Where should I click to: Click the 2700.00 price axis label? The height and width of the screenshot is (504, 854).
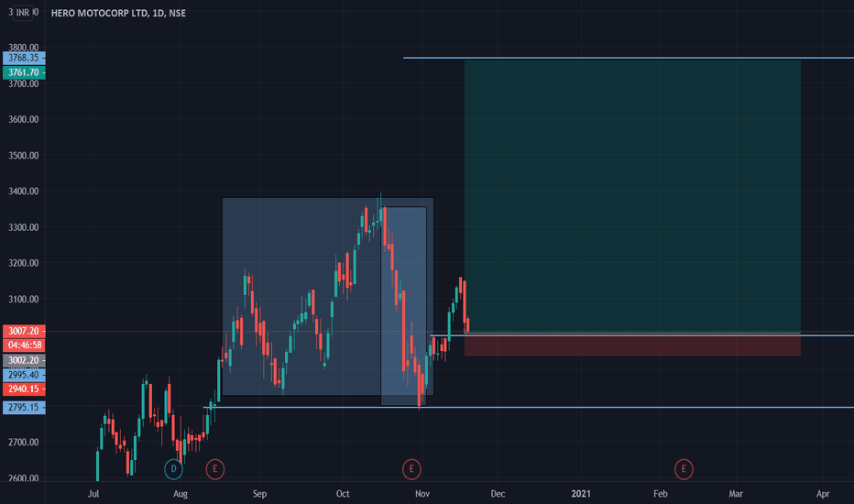24,443
